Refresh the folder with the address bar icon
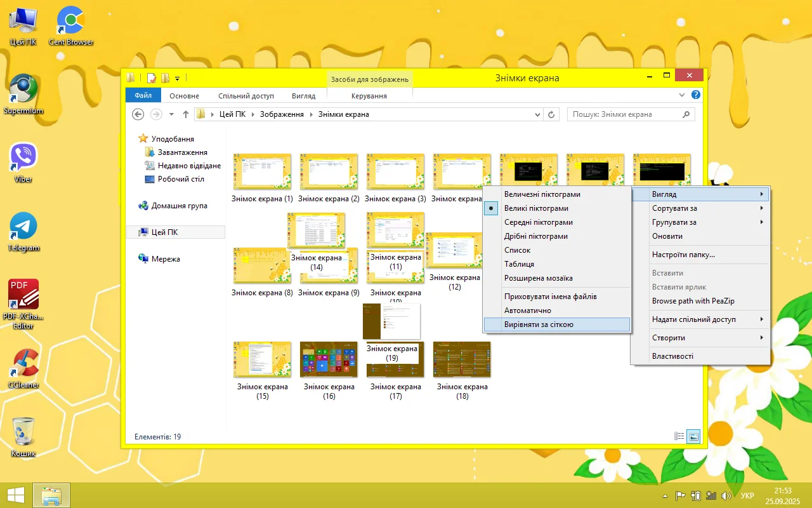Screen dimensions: 812x508 (x=551, y=114)
